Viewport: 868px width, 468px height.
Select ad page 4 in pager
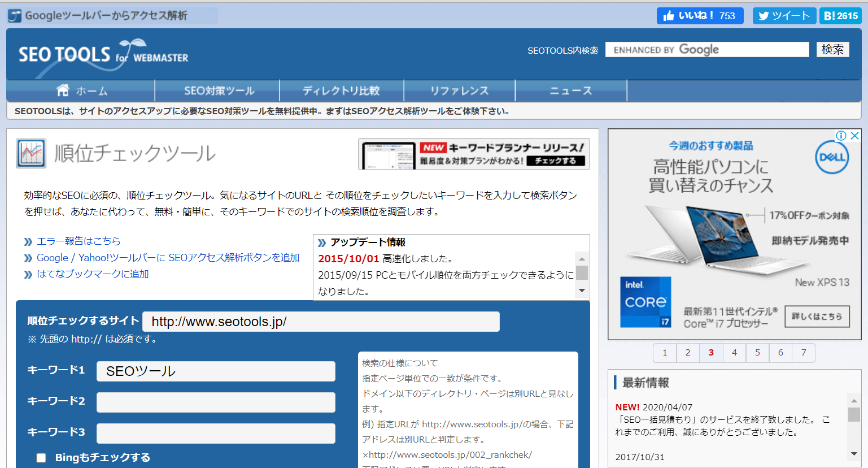[734, 353]
